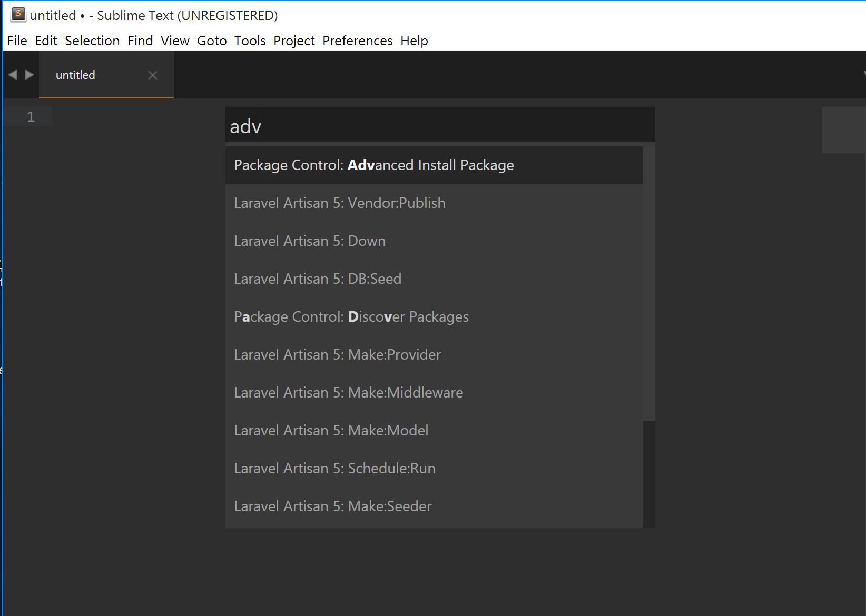This screenshot has width=866, height=616.
Task: Open the View menu
Action: pos(175,41)
